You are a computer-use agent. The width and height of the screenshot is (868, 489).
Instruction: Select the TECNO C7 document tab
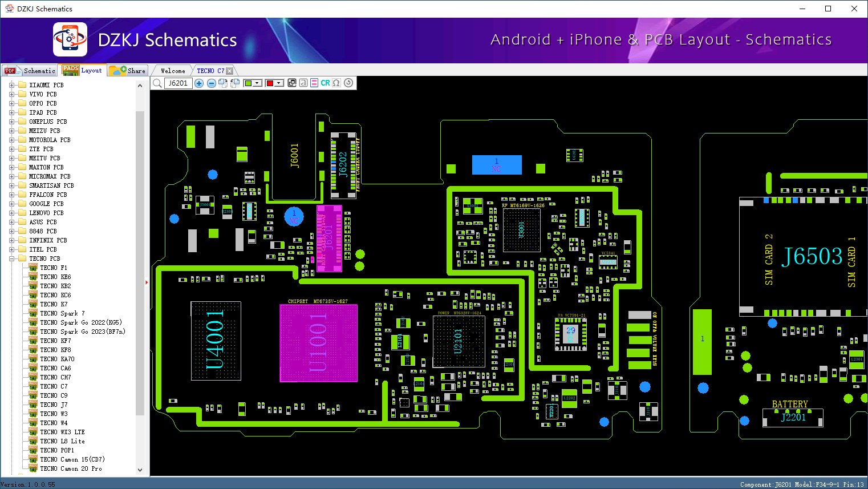(x=210, y=71)
